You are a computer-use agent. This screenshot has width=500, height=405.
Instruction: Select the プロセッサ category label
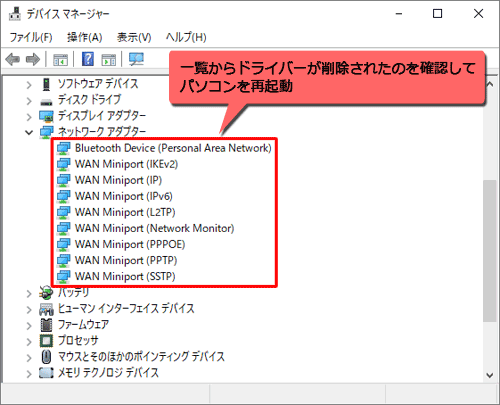point(78,340)
